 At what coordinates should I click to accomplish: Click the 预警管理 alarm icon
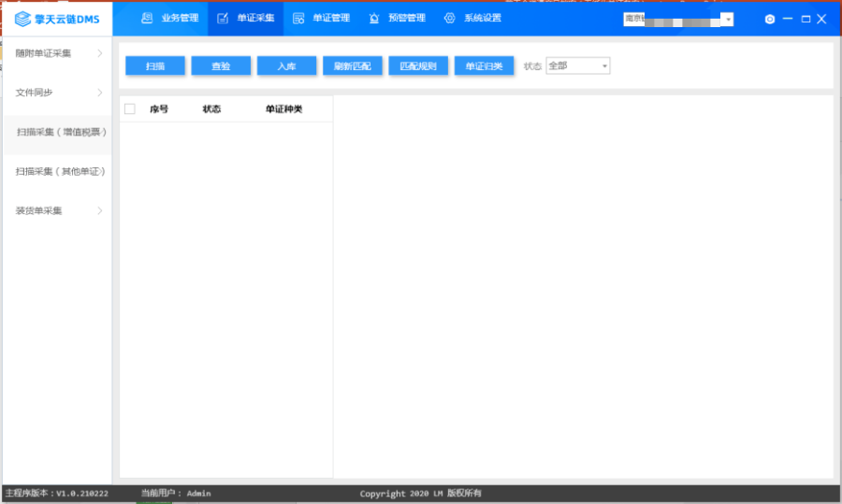(373, 19)
